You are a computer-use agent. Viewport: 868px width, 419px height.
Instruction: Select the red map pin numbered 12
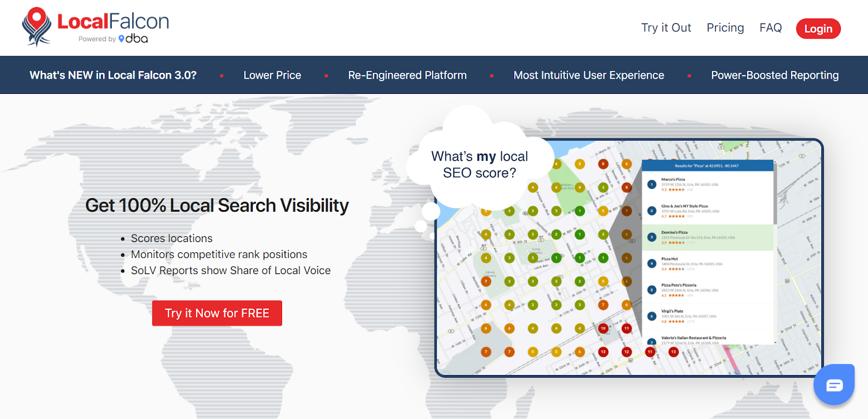point(627,352)
